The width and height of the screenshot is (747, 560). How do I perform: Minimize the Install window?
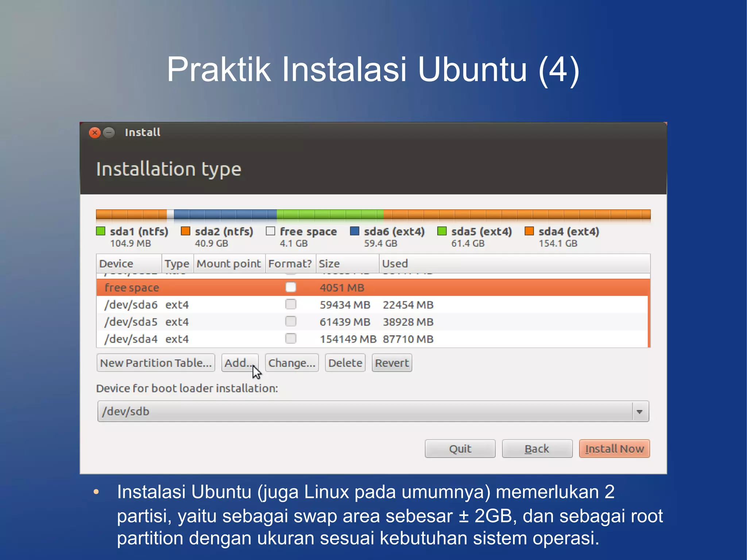click(109, 132)
